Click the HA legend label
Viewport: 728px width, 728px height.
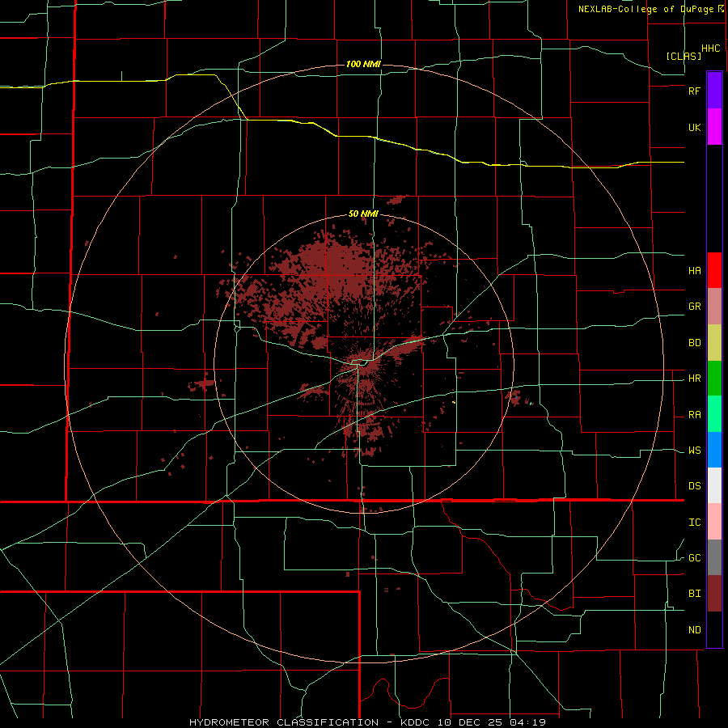tap(694, 270)
